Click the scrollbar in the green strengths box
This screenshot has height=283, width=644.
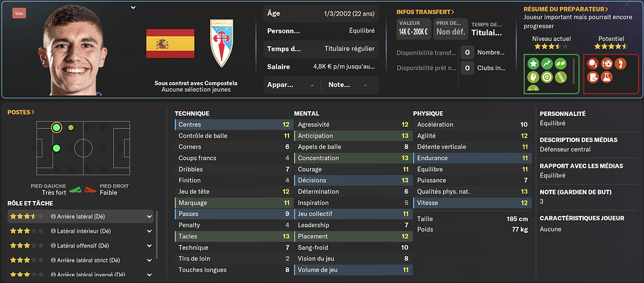pos(574,70)
